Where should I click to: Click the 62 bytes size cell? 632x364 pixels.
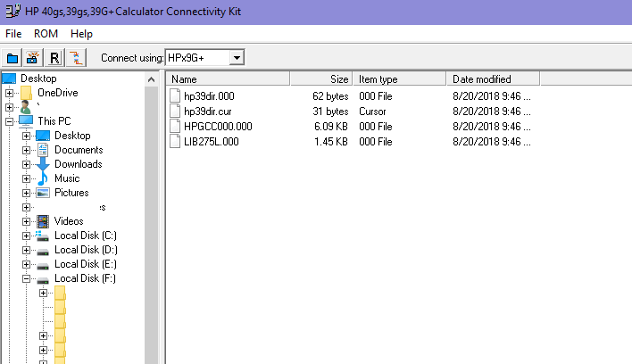[330, 96]
